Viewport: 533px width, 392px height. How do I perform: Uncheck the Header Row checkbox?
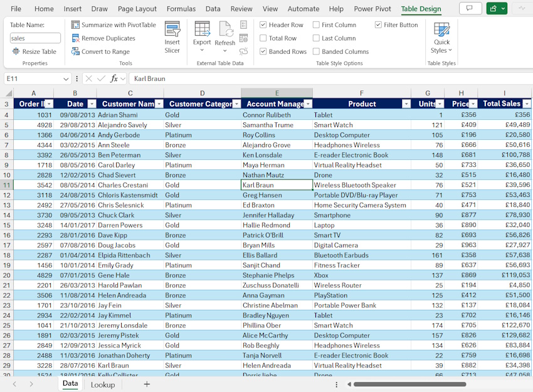263,25
